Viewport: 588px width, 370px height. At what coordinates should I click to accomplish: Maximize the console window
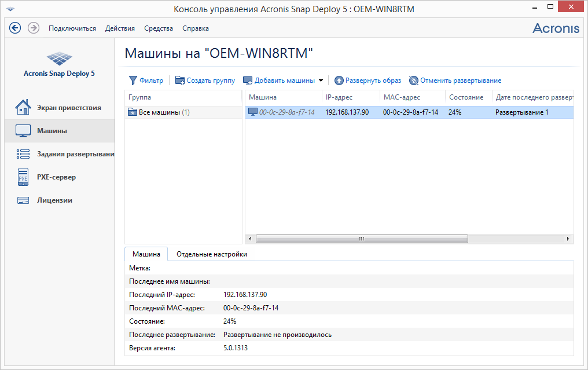click(550, 7)
